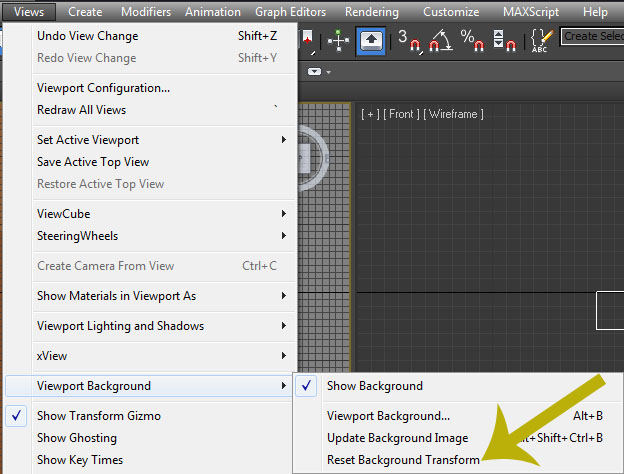Image resolution: width=624 pixels, height=474 pixels.
Task: Open the Modifiers menu
Action: tap(146, 12)
